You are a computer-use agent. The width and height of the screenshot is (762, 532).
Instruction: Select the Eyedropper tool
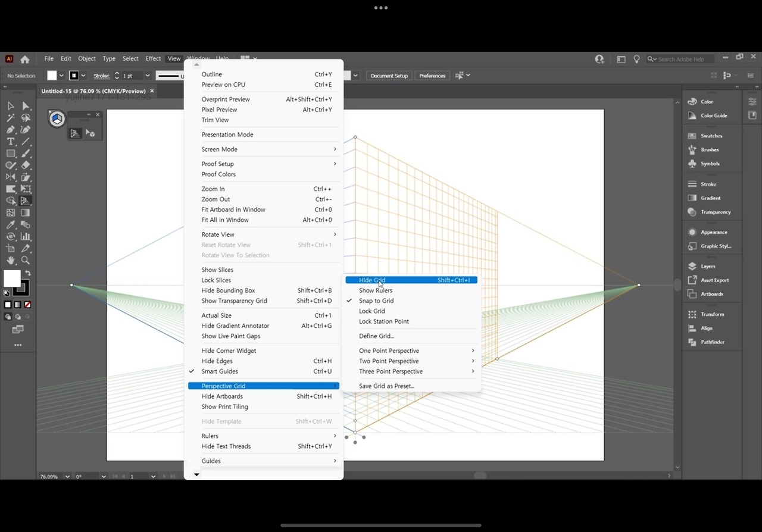pos(11,225)
